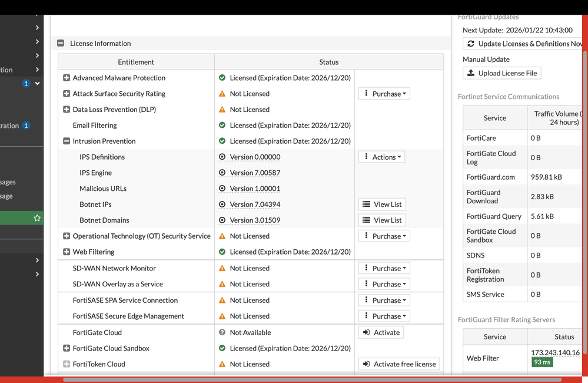588x383 pixels.
Task: Expand Operational Technology (OT) Security Service
Action: [x=67, y=236]
